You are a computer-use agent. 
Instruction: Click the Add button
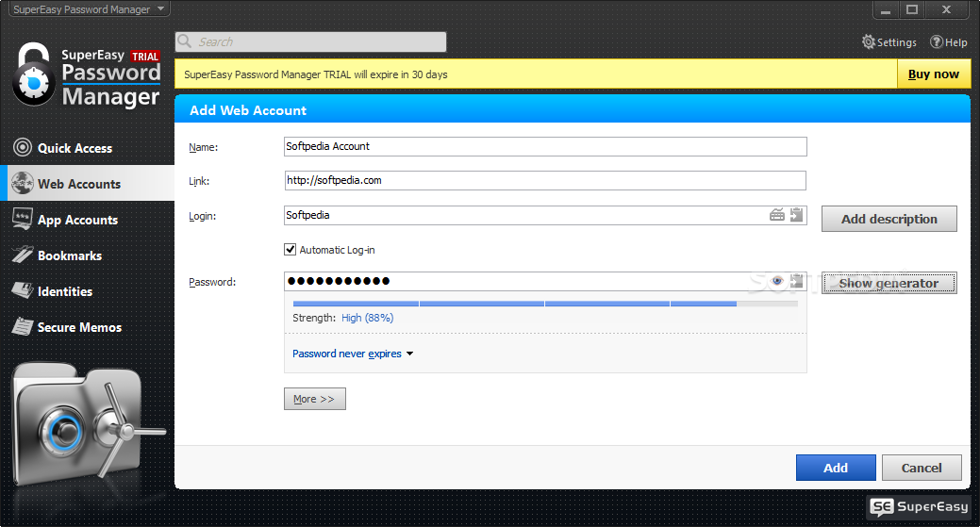836,468
